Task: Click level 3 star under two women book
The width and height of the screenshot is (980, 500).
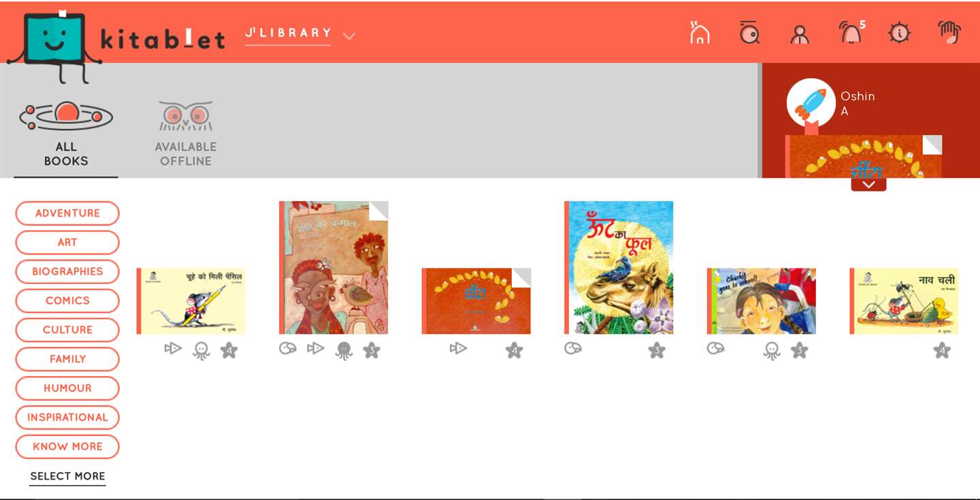Action: tap(372, 351)
